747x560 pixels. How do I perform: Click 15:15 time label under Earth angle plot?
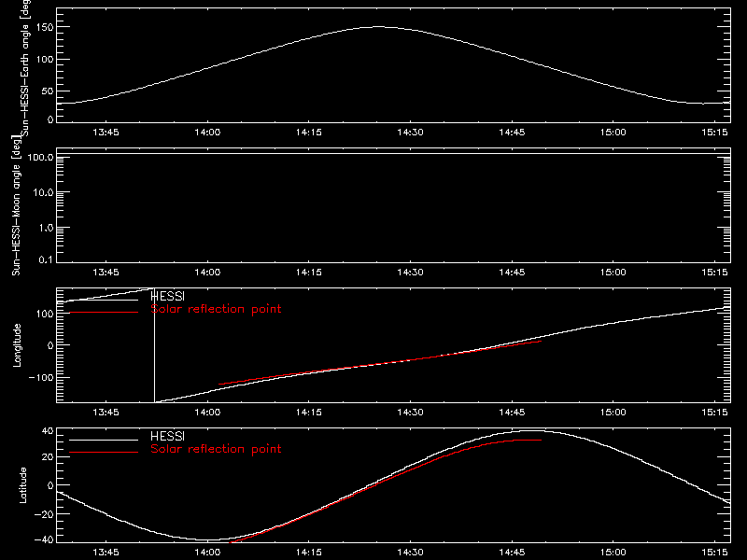click(714, 133)
